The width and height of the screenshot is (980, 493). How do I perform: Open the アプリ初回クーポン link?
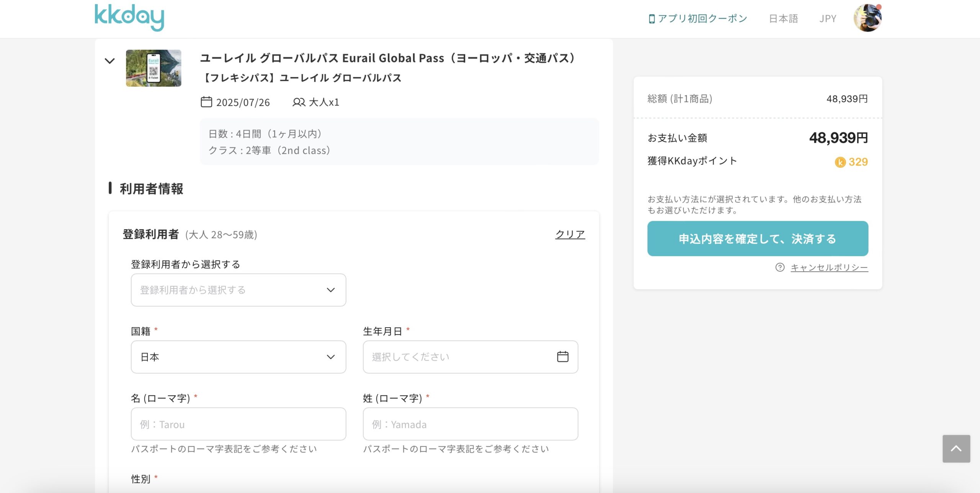coord(702,18)
